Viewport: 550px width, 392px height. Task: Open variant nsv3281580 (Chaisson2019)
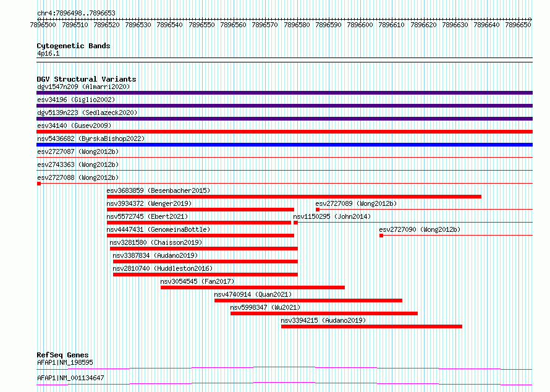coord(156,242)
